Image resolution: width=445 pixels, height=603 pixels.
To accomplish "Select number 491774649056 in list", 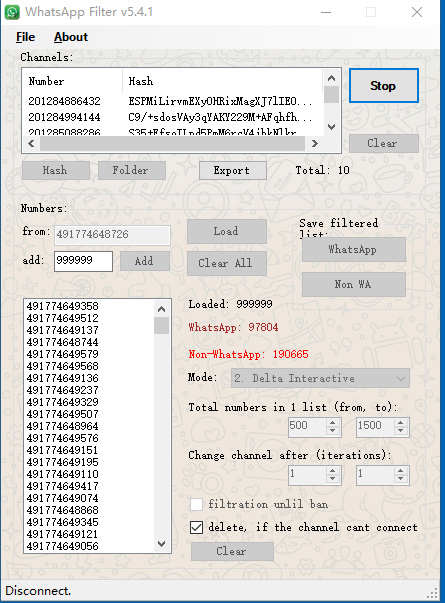I will tap(62, 546).
